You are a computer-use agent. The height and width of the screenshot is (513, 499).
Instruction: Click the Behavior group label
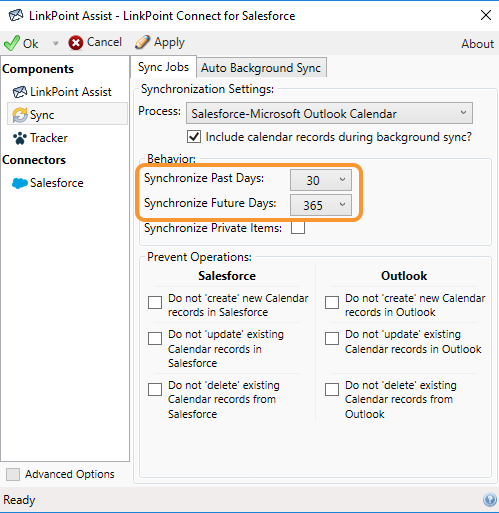pyautogui.click(x=171, y=159)
